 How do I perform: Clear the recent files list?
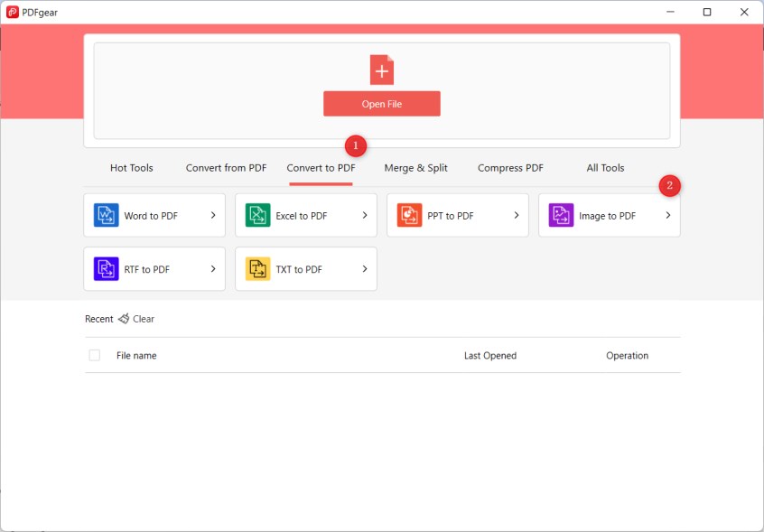144,319
